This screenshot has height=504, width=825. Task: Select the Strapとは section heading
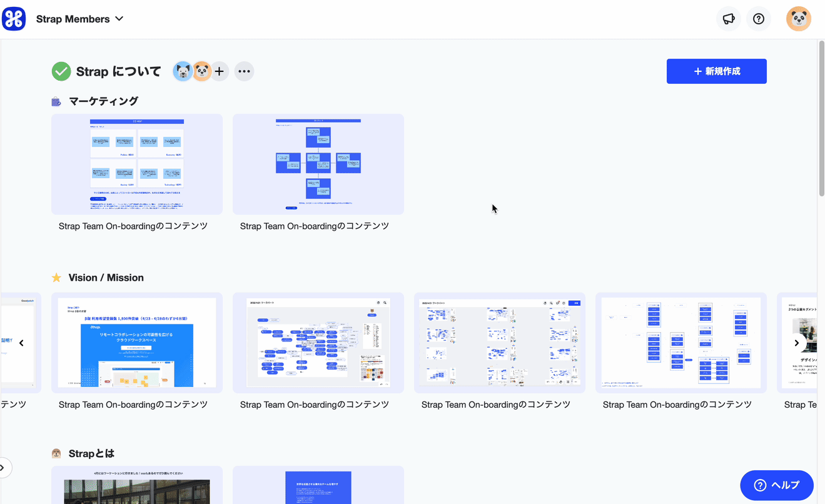click(92, 454)
